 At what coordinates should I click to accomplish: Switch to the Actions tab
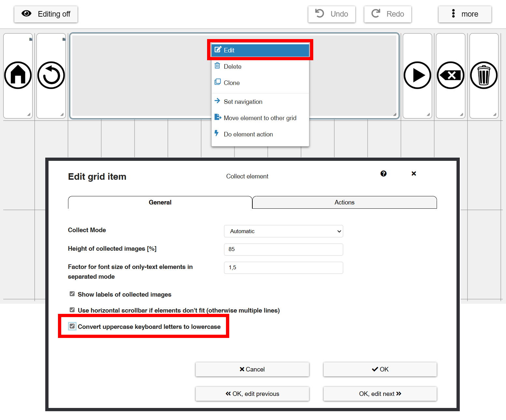pos(344,202)
